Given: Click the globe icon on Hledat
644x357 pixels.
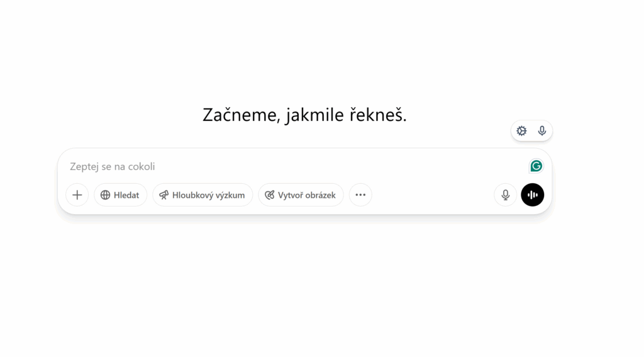Looking at the screenshot, I should tap(105, 195).
